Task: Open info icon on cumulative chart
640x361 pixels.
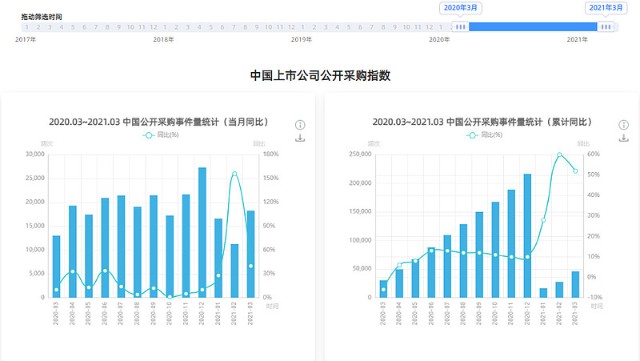Action: click(x=623, y=125)
